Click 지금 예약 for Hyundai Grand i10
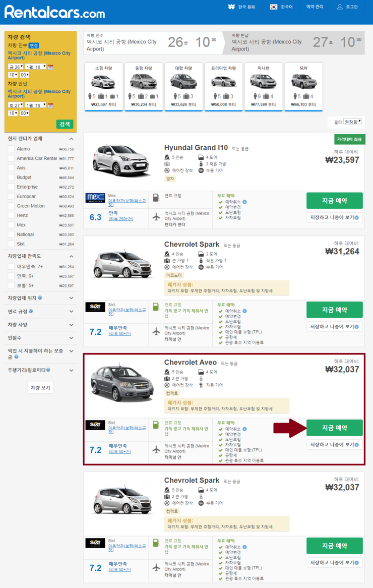The width and height of the screenshot is (373, 588). click(x=334, y=201)
